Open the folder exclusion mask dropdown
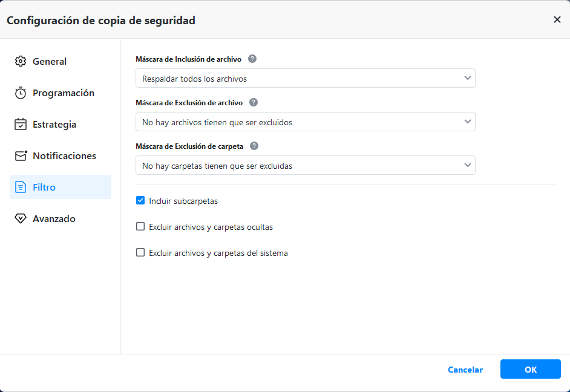This screenshot has height=392, width=570. coord(305,165)
